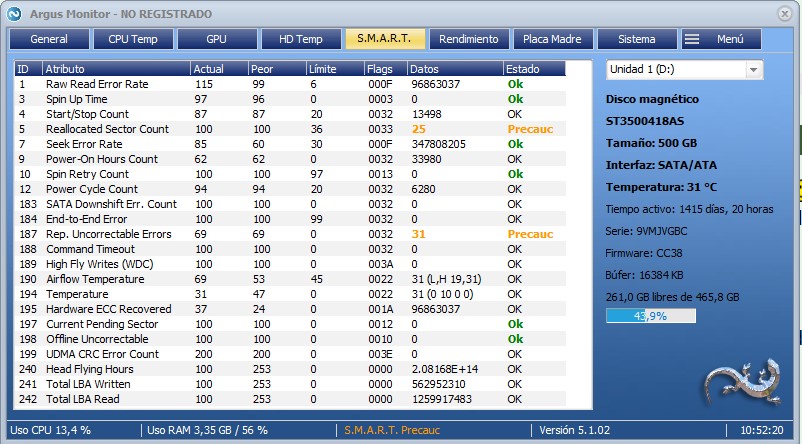
Task: Select SATA Downshift Err. Count row
Action: coord(290,204)
